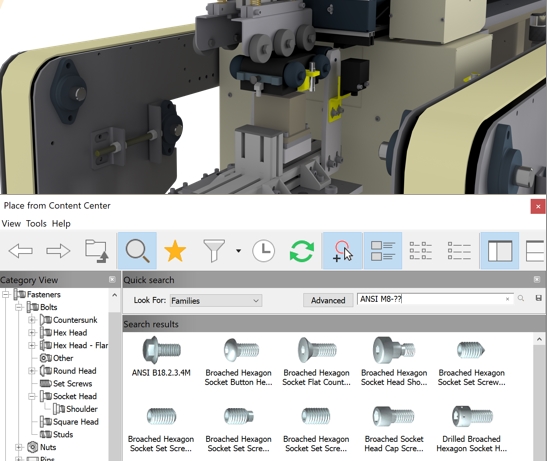Clear the quick search text field
Screen dimensions: 547x461
pos(508,299)
